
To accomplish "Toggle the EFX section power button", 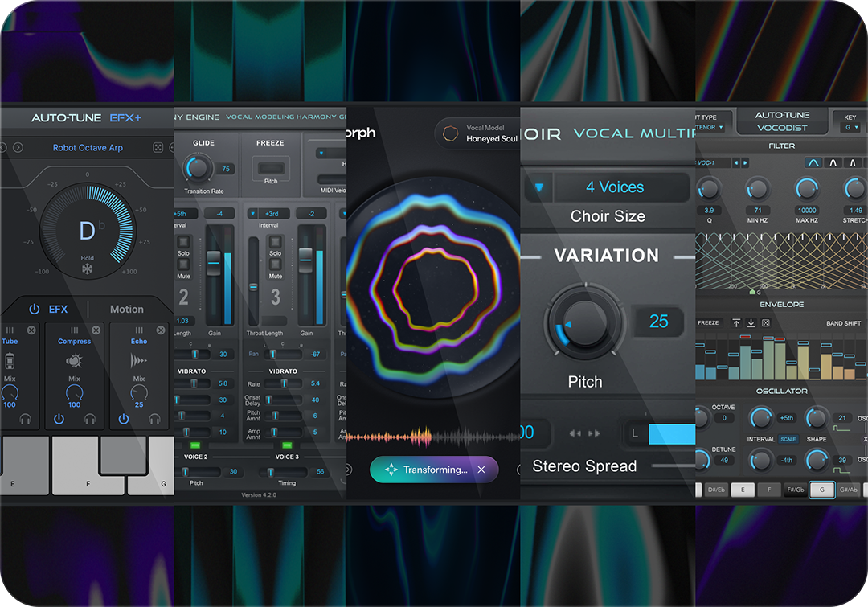I will point(34,309).
